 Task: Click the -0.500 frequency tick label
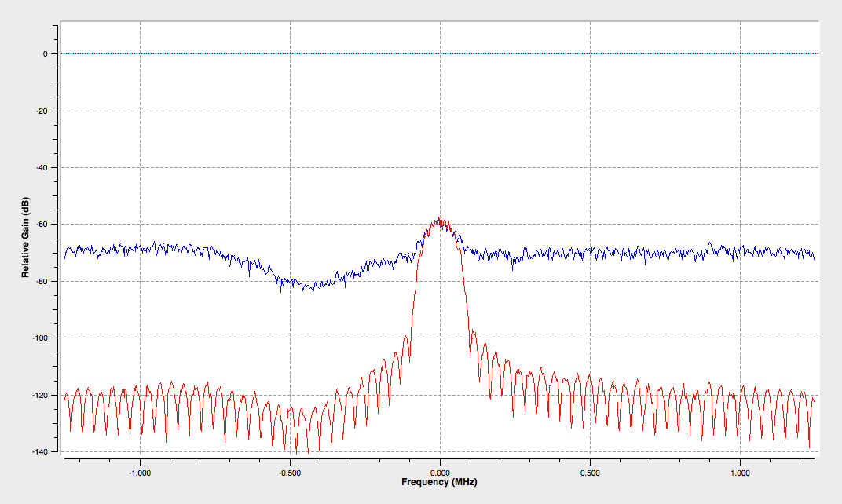click(x=290, y=473)
